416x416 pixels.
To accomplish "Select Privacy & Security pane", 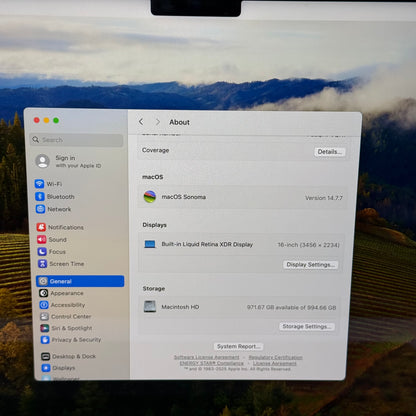I will pyautogui.click(x=71, y=340).
